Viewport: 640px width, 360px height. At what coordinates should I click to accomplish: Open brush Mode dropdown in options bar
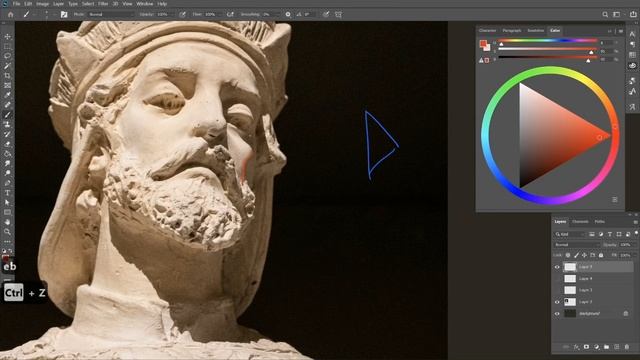pos(110,15)
